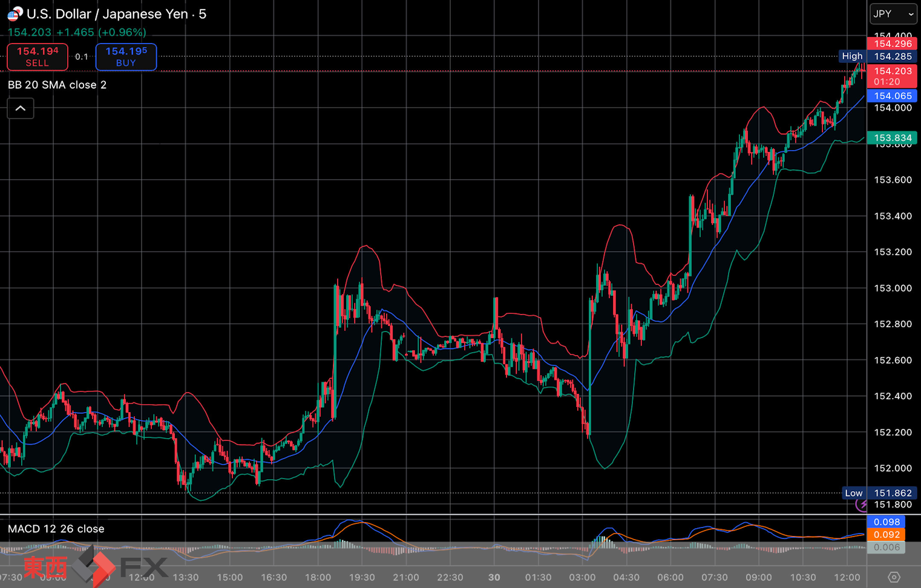Viewport: 921px width, 588px height.
Task: Click the U.S. Dollar / Japanese Yen title
Action: coord(116,14)
